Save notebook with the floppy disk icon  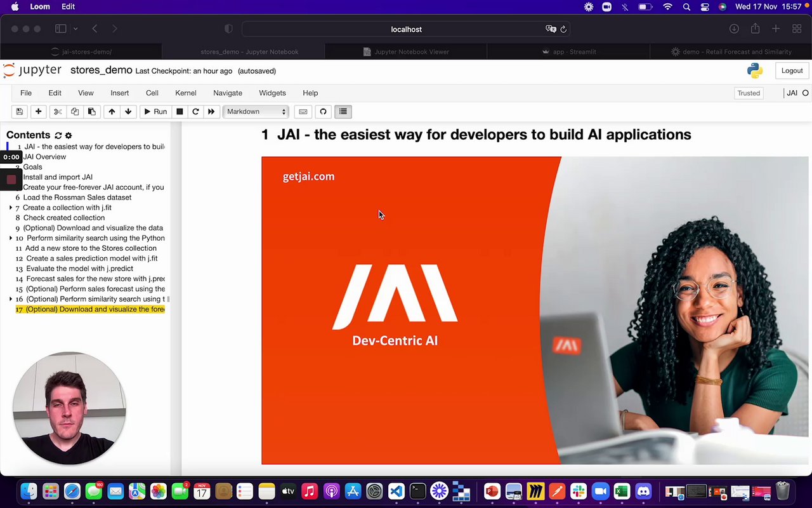pyautogui.click(x=20, y=112)
